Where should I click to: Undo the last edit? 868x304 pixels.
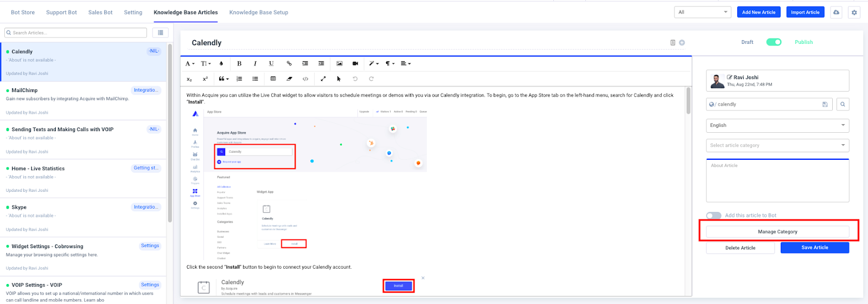coord(355,79)
